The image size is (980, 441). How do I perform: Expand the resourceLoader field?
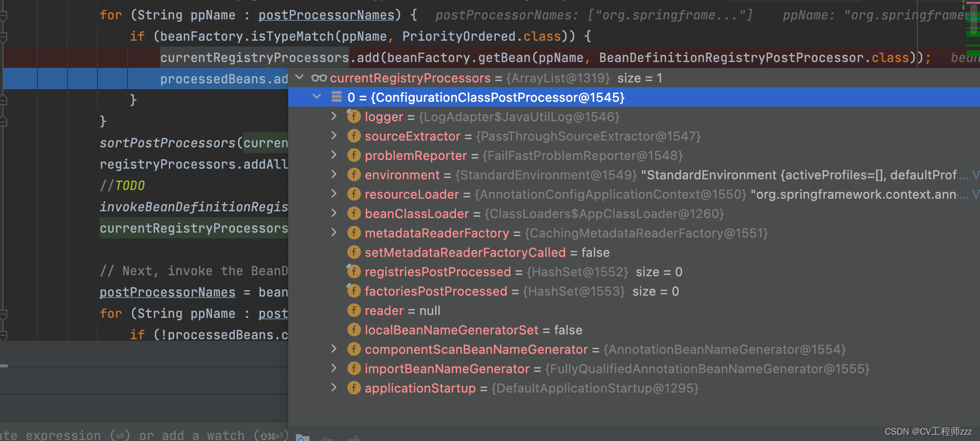[x=334, y=193]
